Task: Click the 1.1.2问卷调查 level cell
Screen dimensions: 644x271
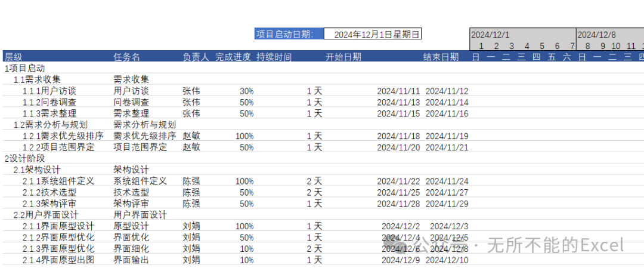Action: tap(49, 102)
